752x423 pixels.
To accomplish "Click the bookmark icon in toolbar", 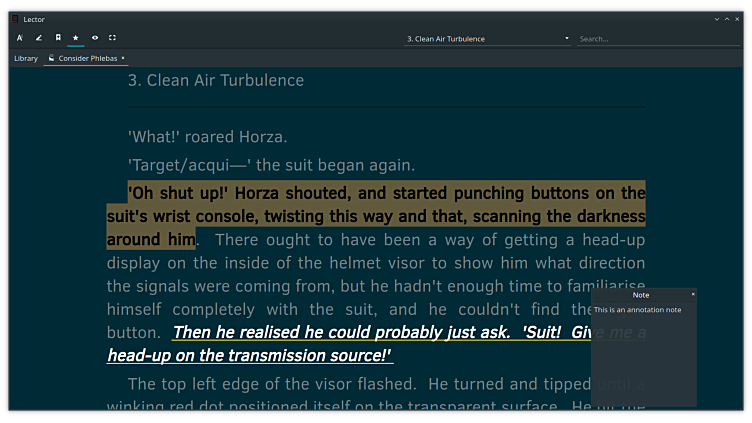I will [58, 38].
